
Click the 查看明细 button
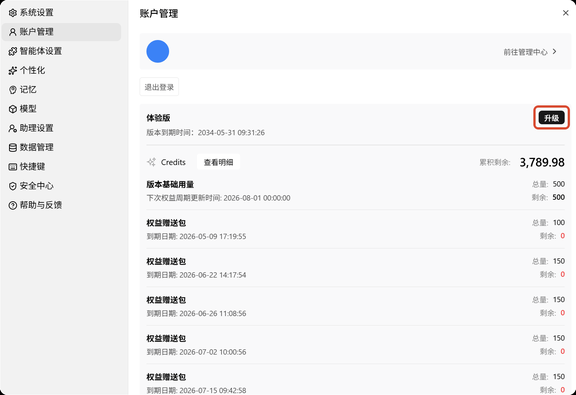219,162
